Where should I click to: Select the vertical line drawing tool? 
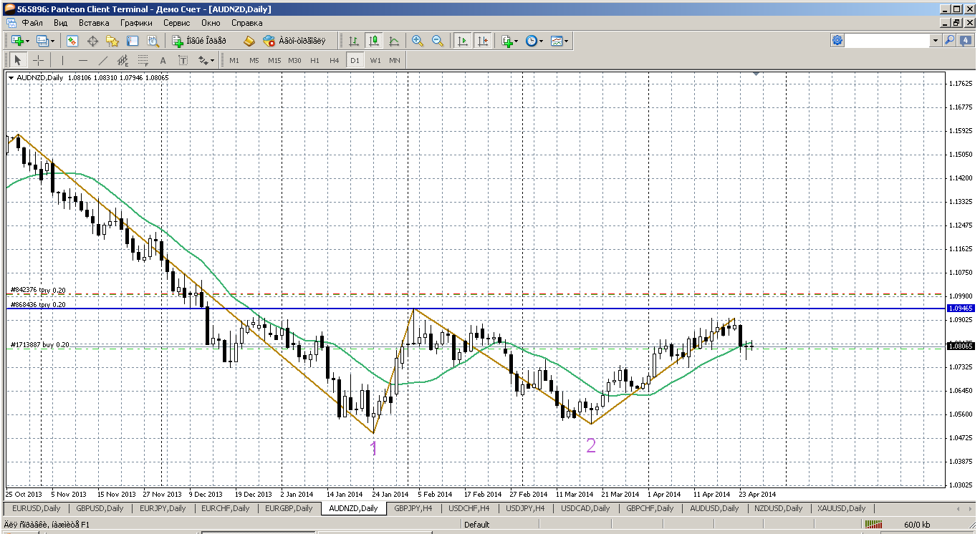[62, 61]
